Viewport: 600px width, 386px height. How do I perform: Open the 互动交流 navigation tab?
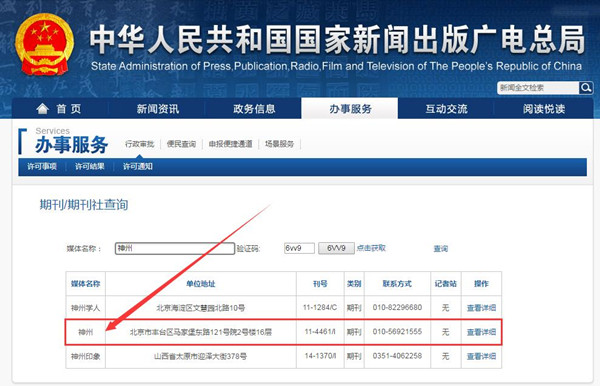(446, 109)
